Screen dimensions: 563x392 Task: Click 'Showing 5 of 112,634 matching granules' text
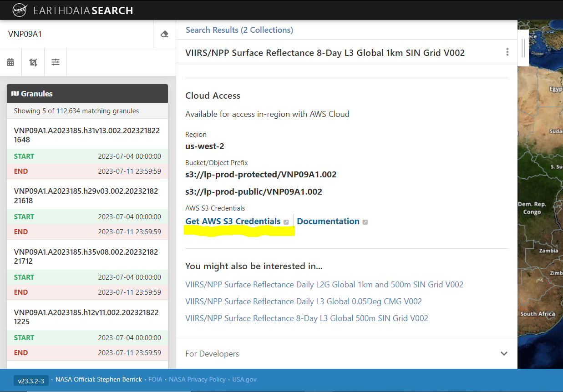pos(76,111)
